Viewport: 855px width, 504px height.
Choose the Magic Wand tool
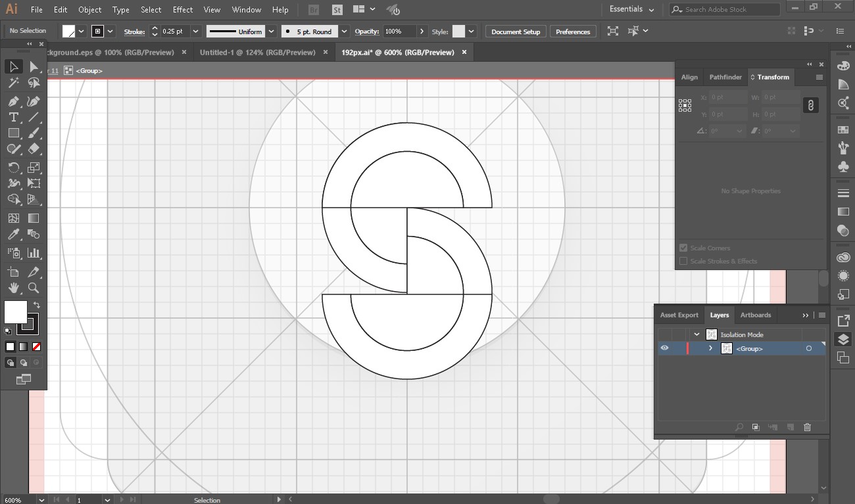[x=13, y=83]
